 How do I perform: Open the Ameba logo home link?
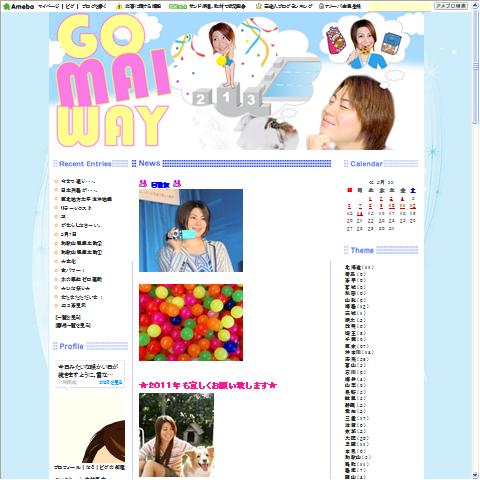tap(18, 6)
